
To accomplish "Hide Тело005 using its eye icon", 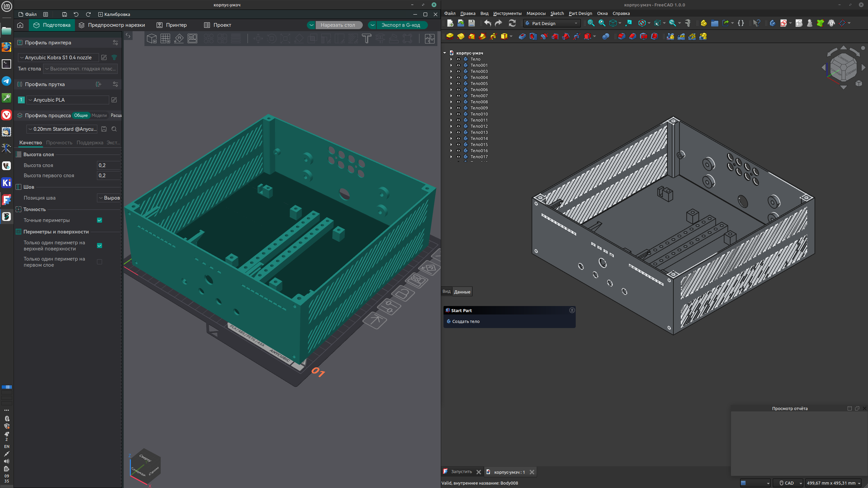I will [x=458, y=84].
